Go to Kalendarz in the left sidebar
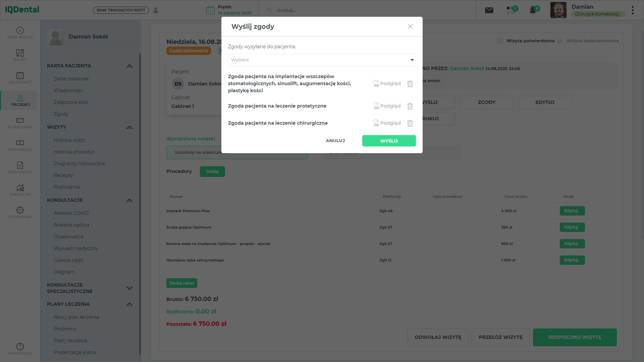 pyautogui.click(x=20, y=78)
